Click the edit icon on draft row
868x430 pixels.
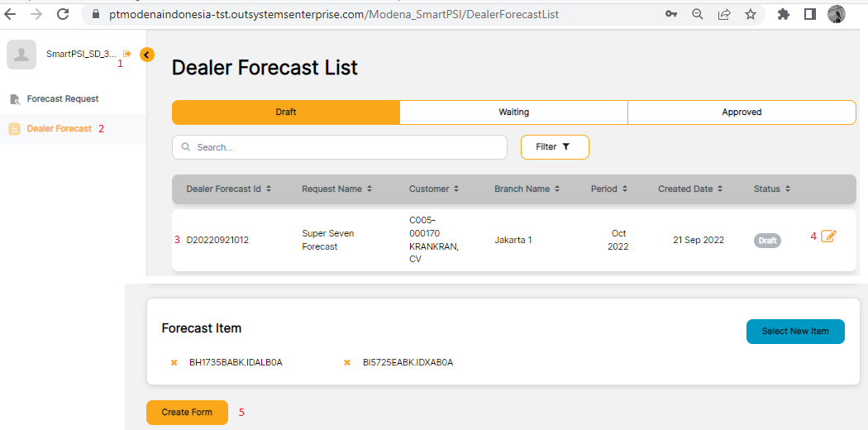click(x=828, y=236)
